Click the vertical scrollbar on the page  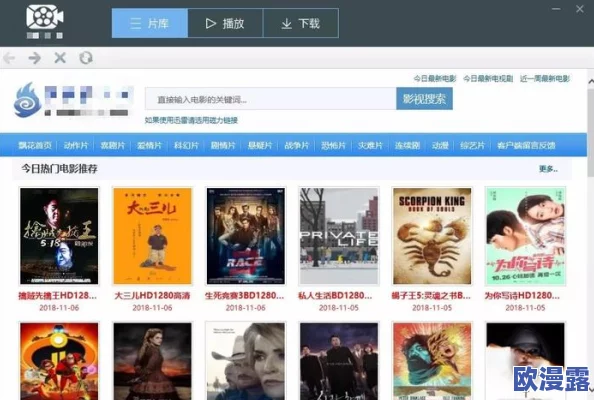click(591, 133)
